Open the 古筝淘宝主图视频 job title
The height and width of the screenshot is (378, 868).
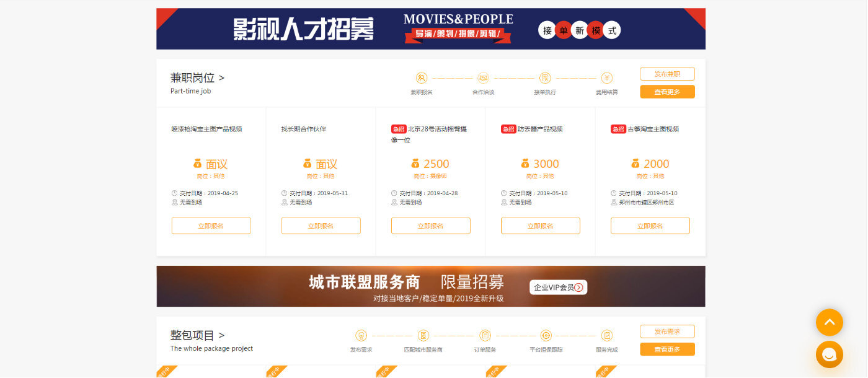(x=653, y=129)
